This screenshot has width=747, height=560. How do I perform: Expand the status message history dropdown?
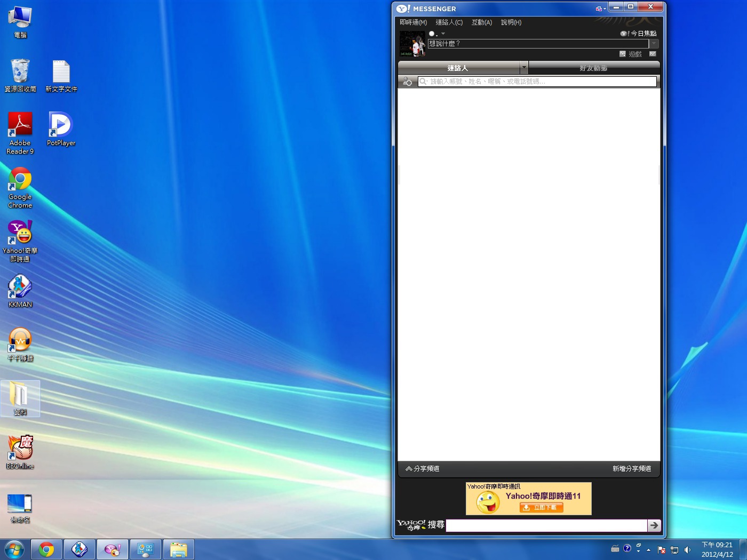click(x=654, y=44)
